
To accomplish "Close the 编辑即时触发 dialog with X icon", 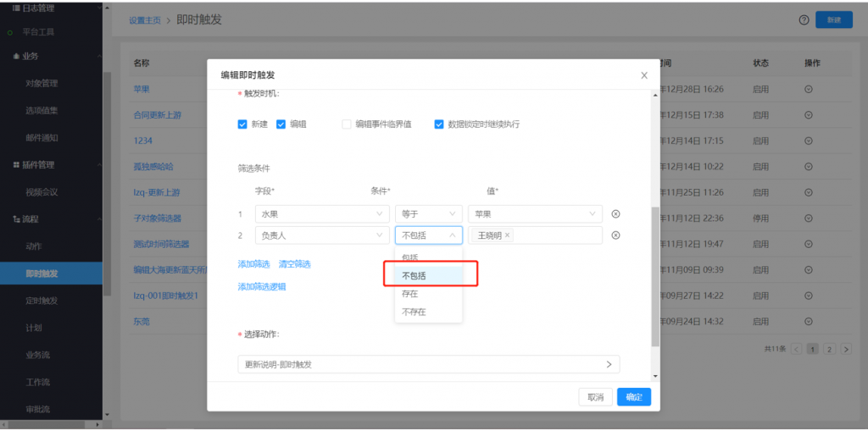I will pos(644,75).
